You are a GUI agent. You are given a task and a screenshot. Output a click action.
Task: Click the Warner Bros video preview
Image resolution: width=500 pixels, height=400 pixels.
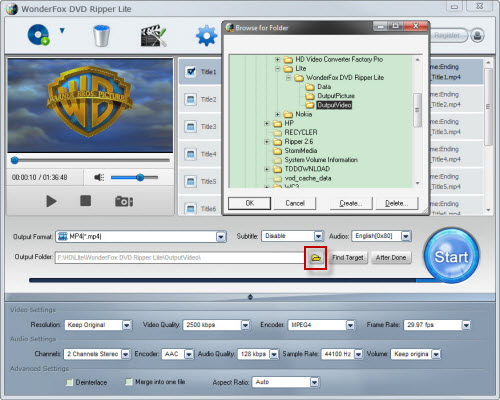(90, 105)
